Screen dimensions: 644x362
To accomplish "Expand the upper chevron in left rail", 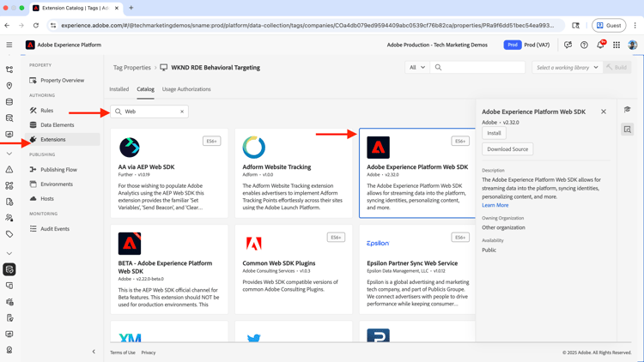I will (x=9, y=154).
